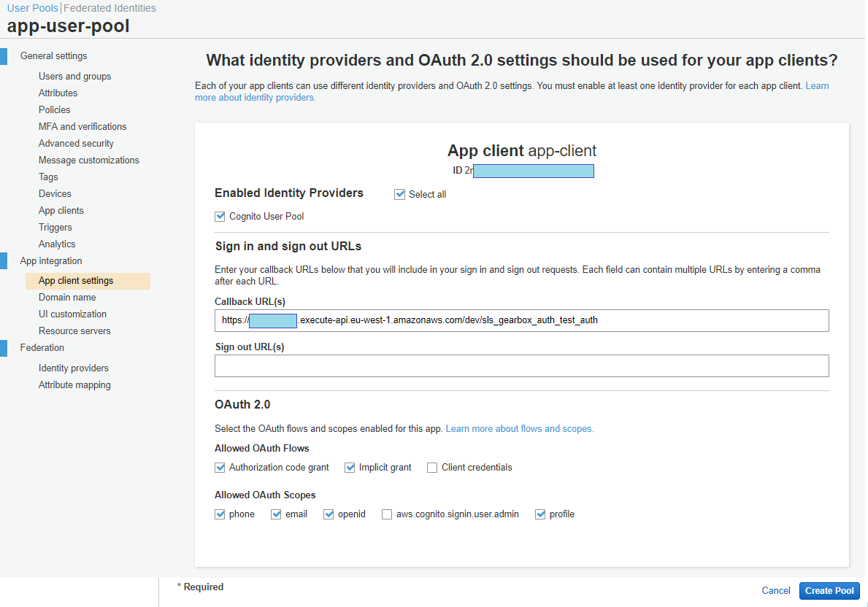
Task: Switch to Federated Identities tab
Action: (110, 8)
